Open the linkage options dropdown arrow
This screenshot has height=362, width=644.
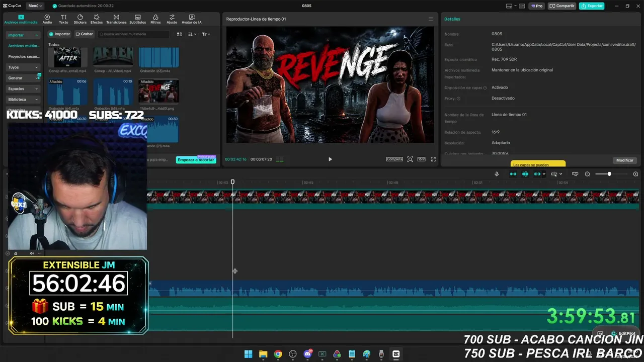pyautogui.click(x=544, y=174)
